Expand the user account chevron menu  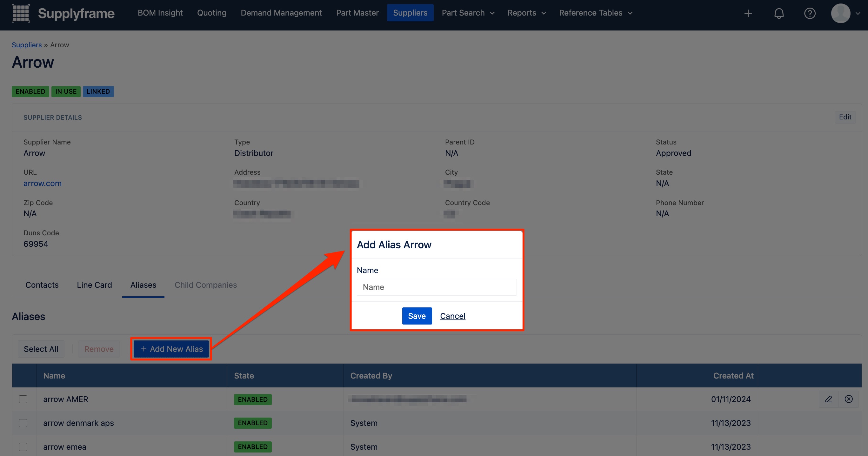coord(858,13)
